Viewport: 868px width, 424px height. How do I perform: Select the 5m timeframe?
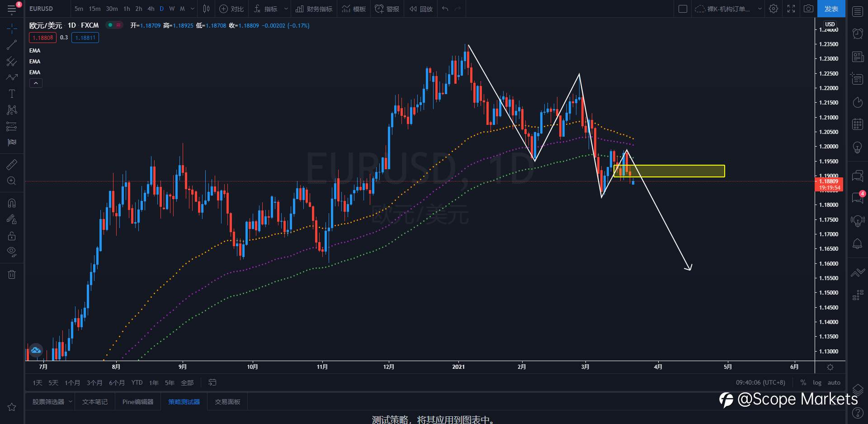[x=79, y=9]
